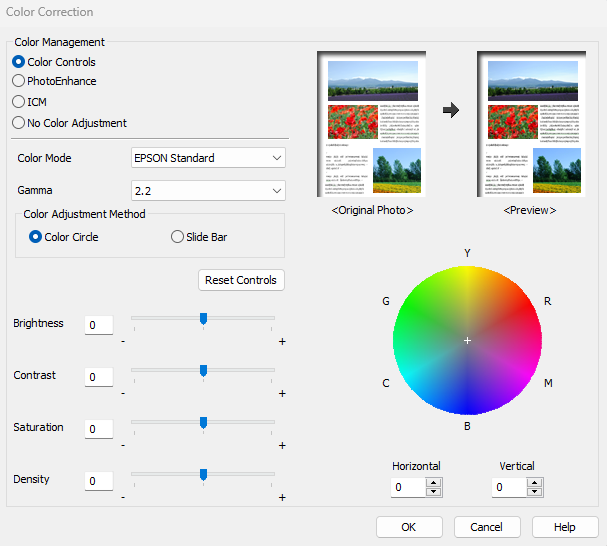Click the Saturation slider thumb

coord(203,422)
